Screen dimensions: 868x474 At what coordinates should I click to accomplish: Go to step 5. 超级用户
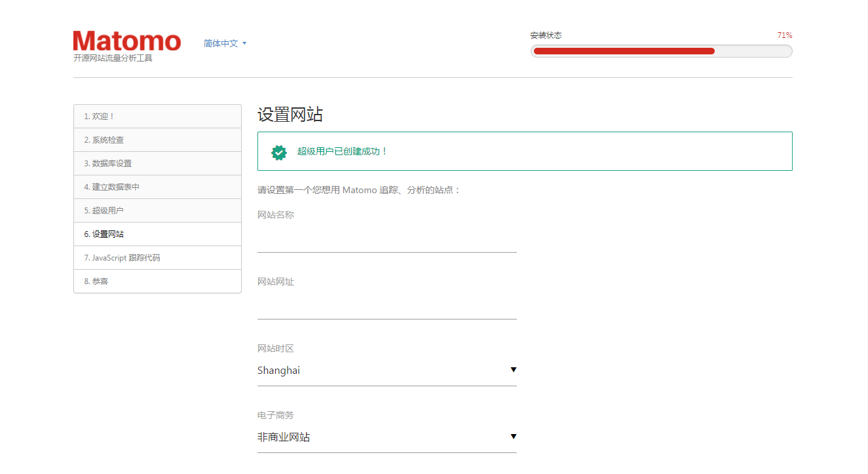tap(157, 211)
